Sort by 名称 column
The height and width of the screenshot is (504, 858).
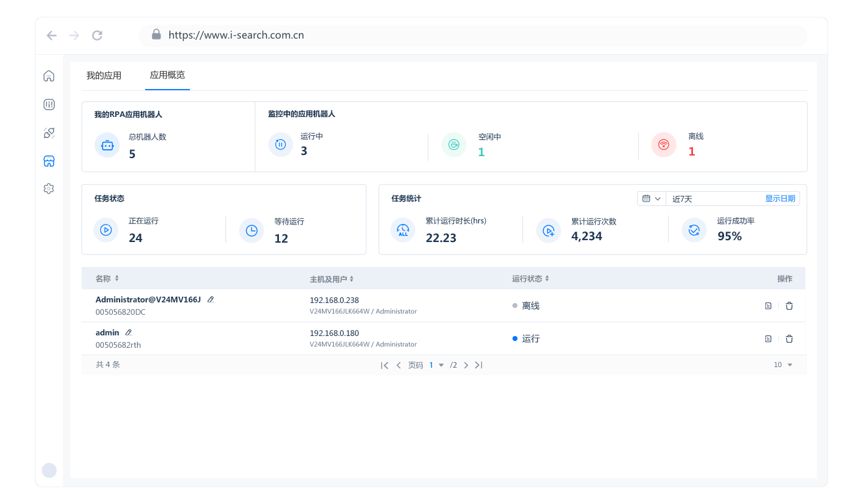coord(116,279)
